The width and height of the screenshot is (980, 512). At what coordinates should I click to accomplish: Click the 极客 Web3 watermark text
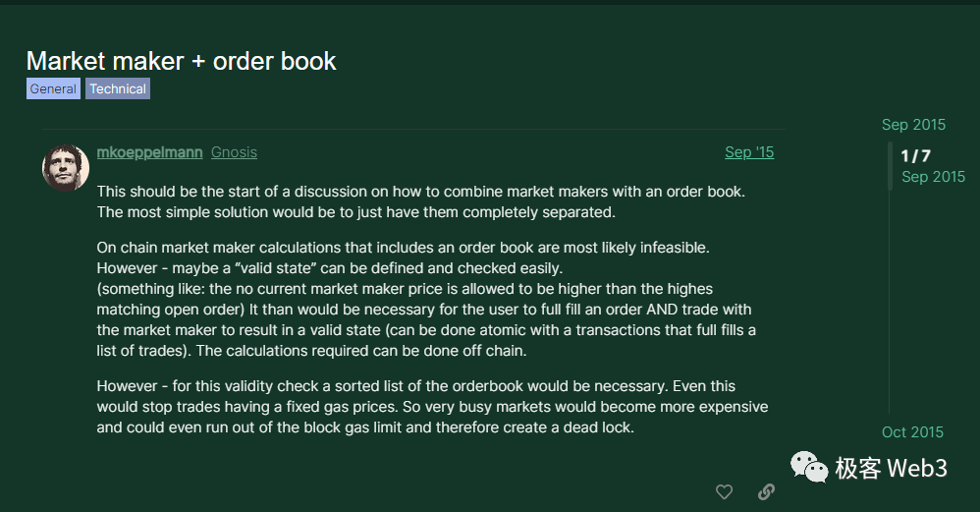pyautogui.click(x=891, y=468)
